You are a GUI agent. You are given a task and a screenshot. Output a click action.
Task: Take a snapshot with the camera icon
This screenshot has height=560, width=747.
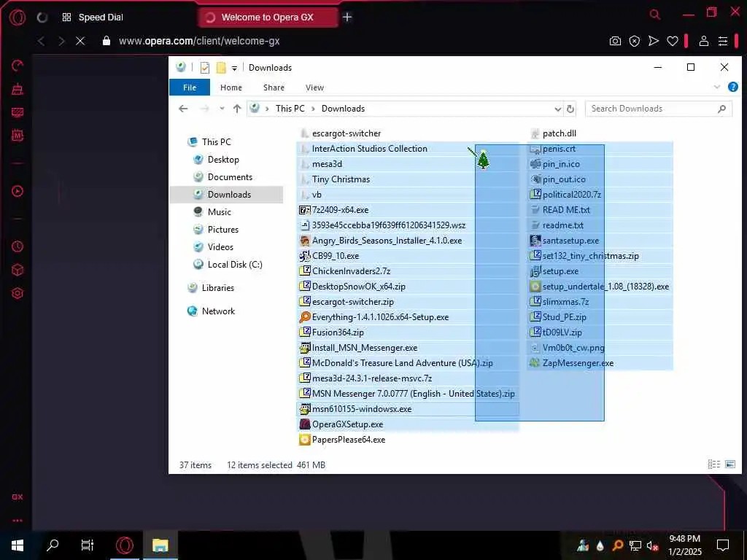(615, 41)
